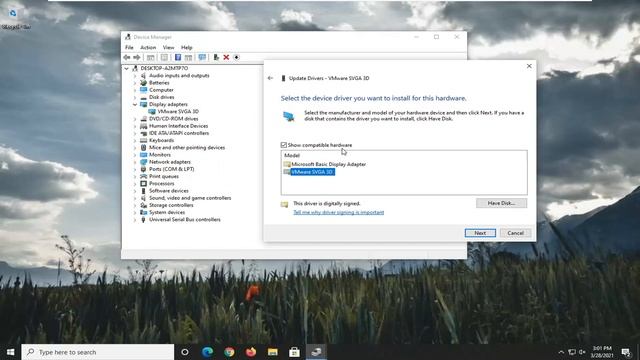Screen dimensions: 640x360
Task: Click the round down-arrow toolbar icon after the red X
Action: 236,58
